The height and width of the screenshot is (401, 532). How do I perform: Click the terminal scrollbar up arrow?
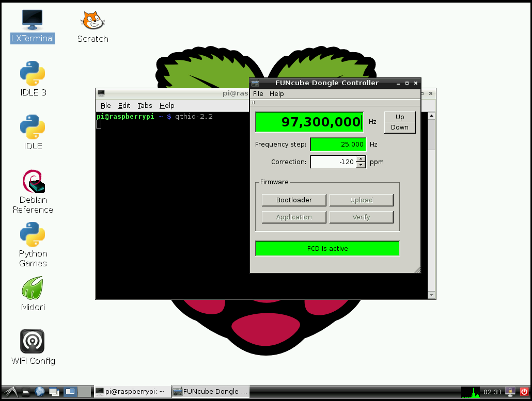point(431,116)
